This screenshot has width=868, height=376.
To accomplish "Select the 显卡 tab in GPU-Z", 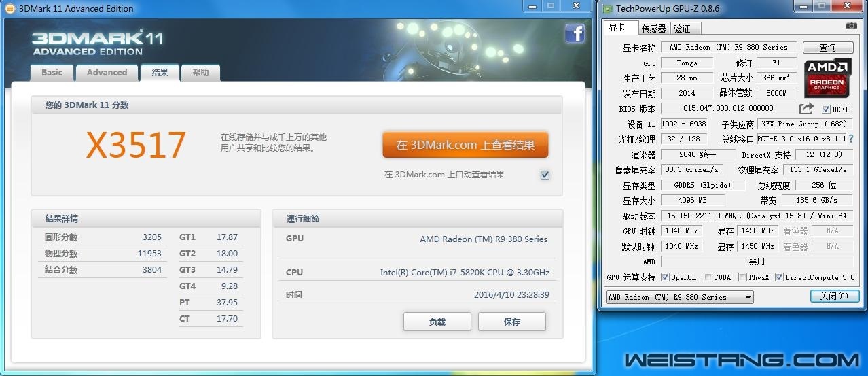I will tap(619, 28).
